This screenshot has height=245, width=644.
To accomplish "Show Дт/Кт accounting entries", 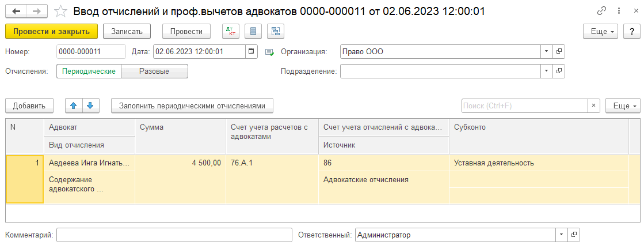I will pyautogui.click(x=231, y=31).
